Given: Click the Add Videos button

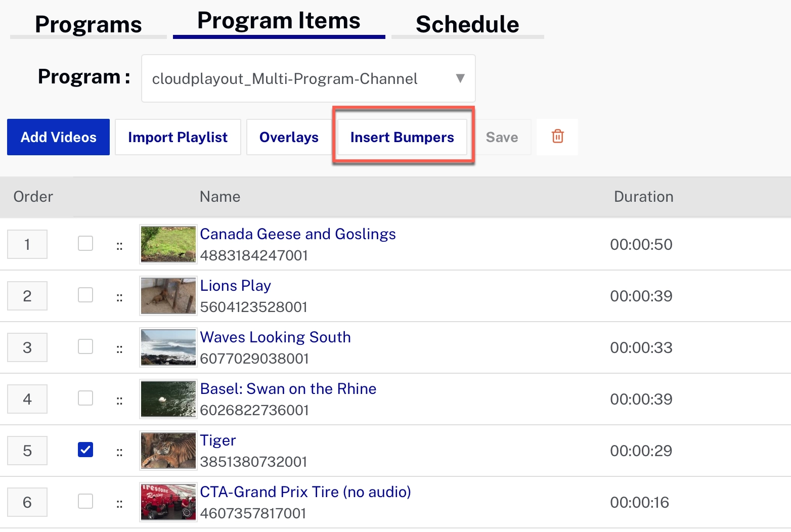Looking at the screenshot, I should click(x=58, y=137).
